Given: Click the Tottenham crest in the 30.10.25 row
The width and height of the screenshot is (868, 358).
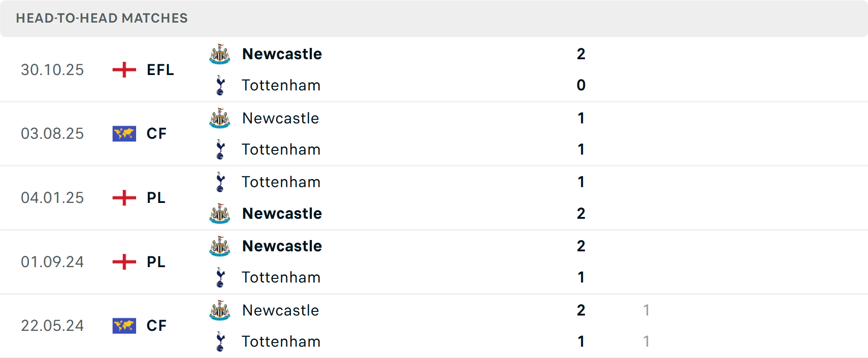Looking at the screenshot, I should point(220,85).
